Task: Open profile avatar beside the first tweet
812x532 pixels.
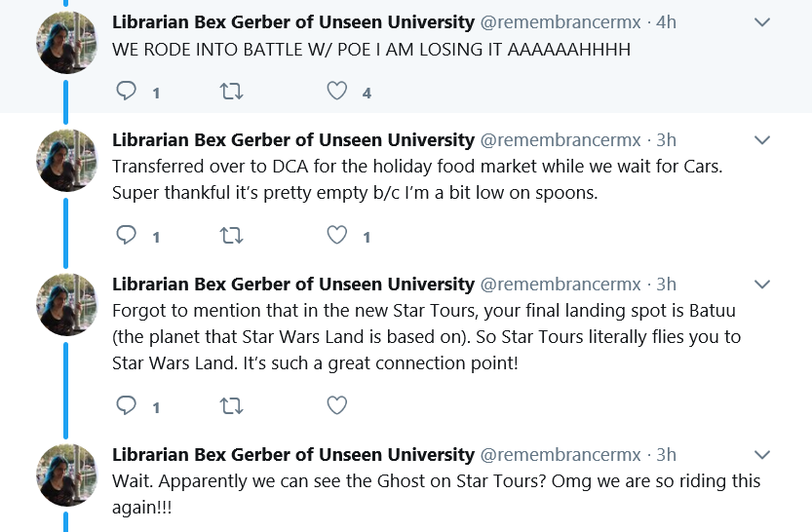Action: point(66,43)
